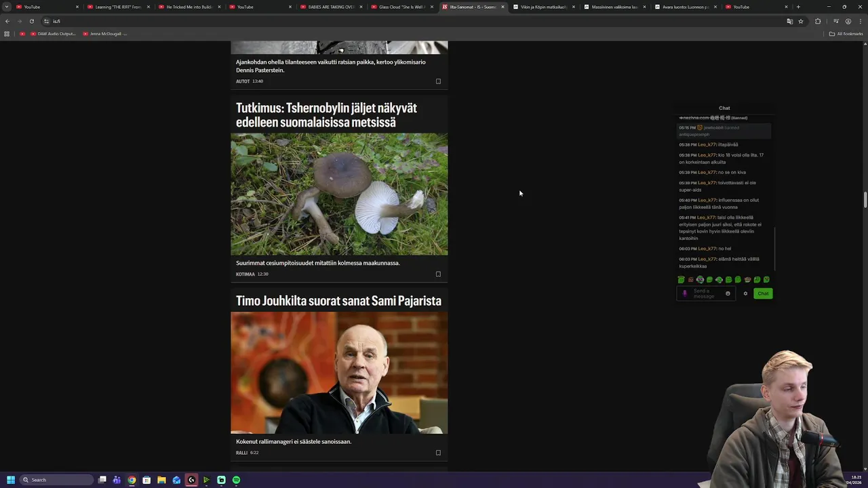Open the AUTOT category label
The width and height of the screenshot is (868, 488).
(243, 81)
